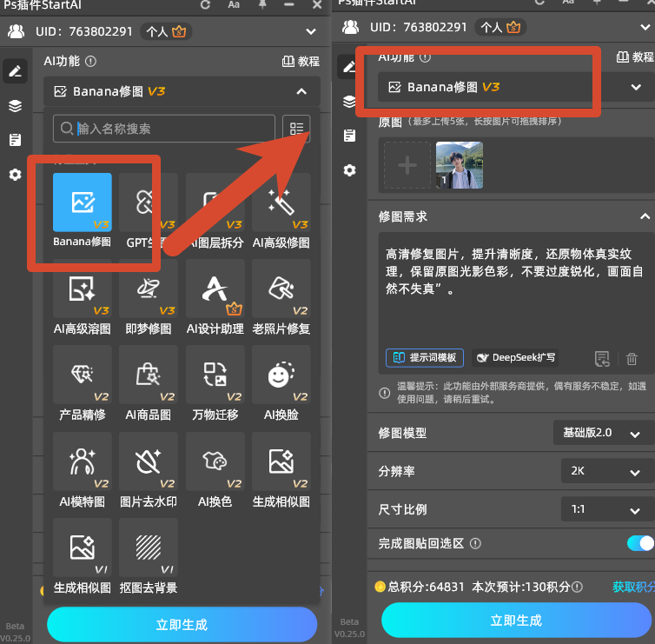Select the AI模特图 tool
Viewport: 655px width, 644px height.
[x=83, y=461]
